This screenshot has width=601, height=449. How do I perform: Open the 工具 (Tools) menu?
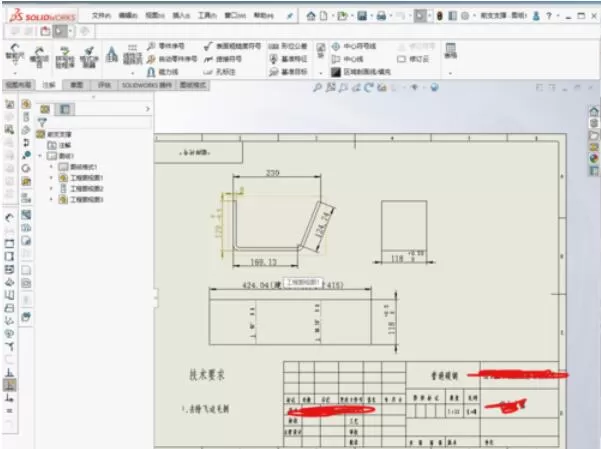(207, 16)
